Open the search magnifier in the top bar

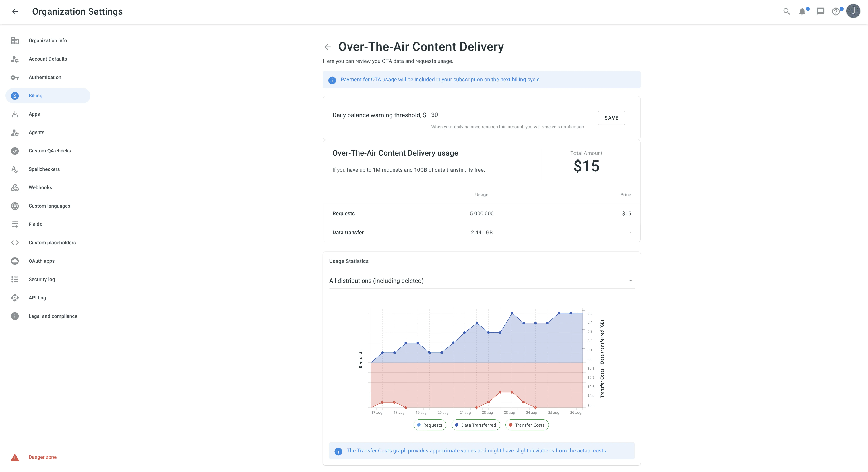(787, 11)
